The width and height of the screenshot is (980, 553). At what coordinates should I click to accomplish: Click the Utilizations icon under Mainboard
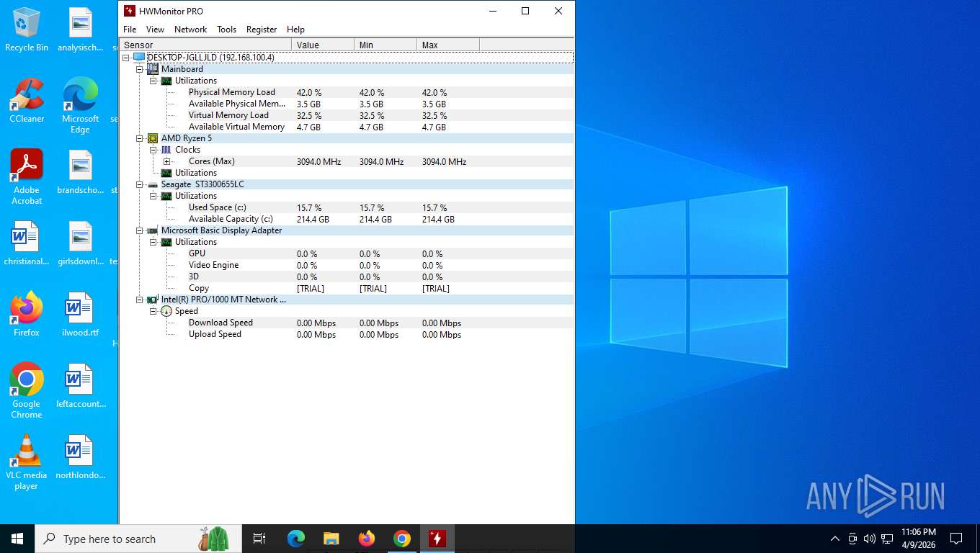[x=166, y=81]
